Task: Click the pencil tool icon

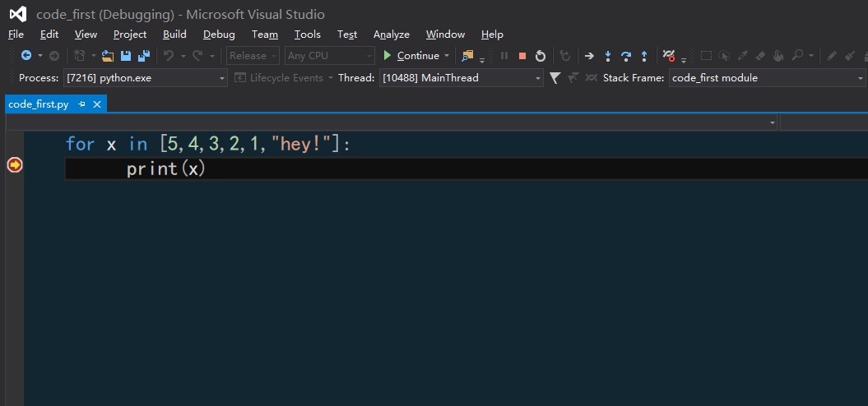Action: pos(832,55)
